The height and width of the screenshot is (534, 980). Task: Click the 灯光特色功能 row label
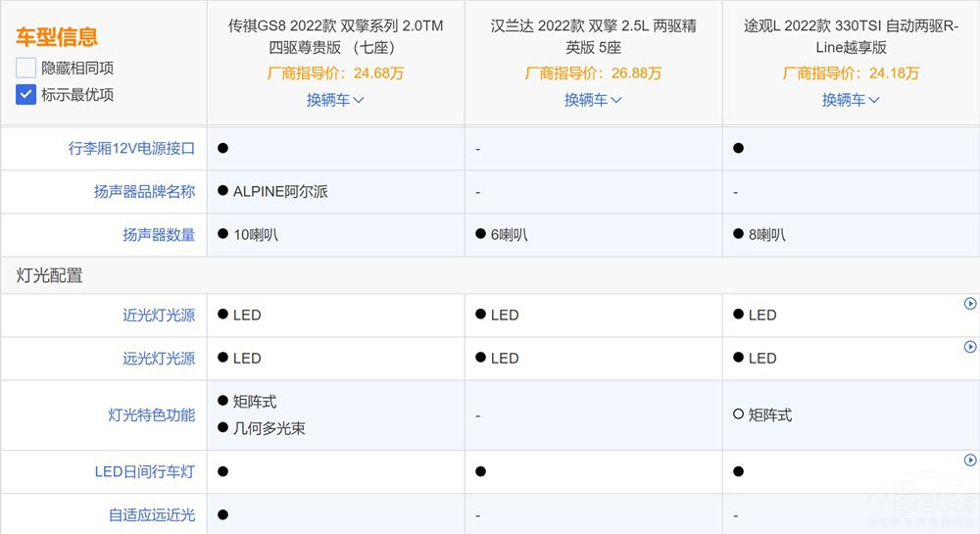pos(151,415)
